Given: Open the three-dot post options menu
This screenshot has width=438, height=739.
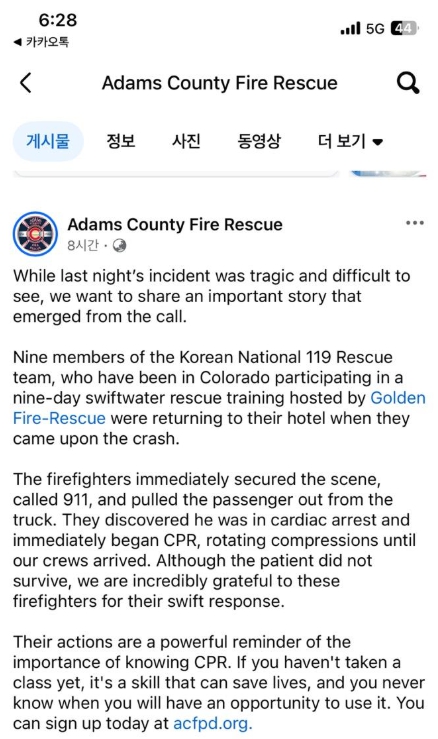Looking at the screenshot, I should pyautogui.click(x=414, y=223).
